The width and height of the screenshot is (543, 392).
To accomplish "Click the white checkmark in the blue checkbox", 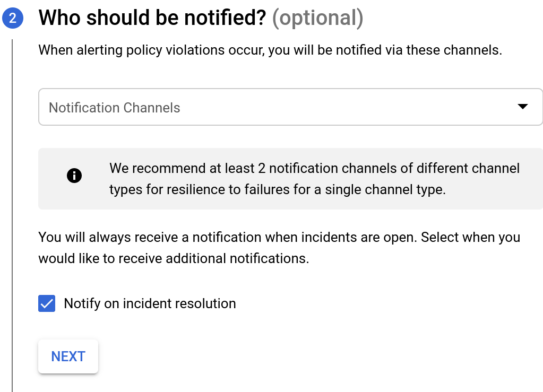I will (47, 303).
